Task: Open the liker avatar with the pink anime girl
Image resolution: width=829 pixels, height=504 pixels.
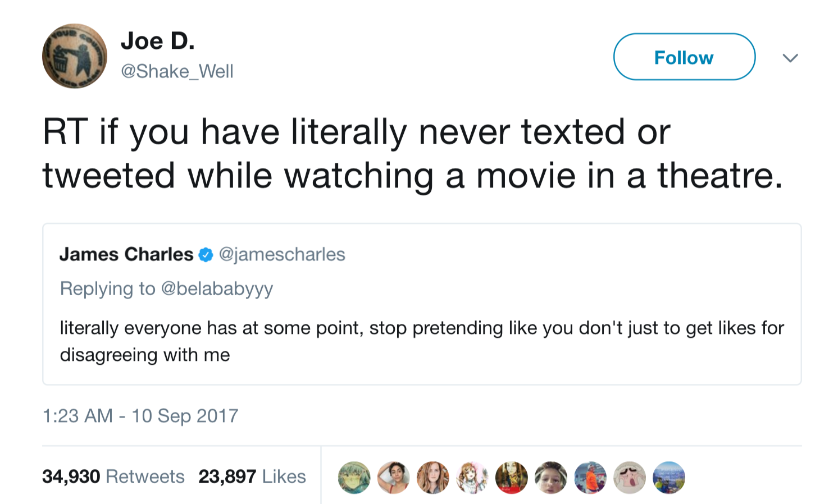Action: pyautogui.click(x=472, y=478)
